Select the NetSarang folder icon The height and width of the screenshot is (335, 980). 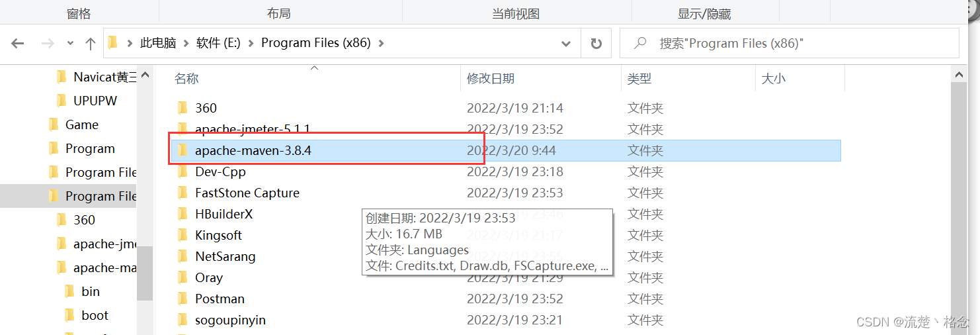tap(183, 256)
